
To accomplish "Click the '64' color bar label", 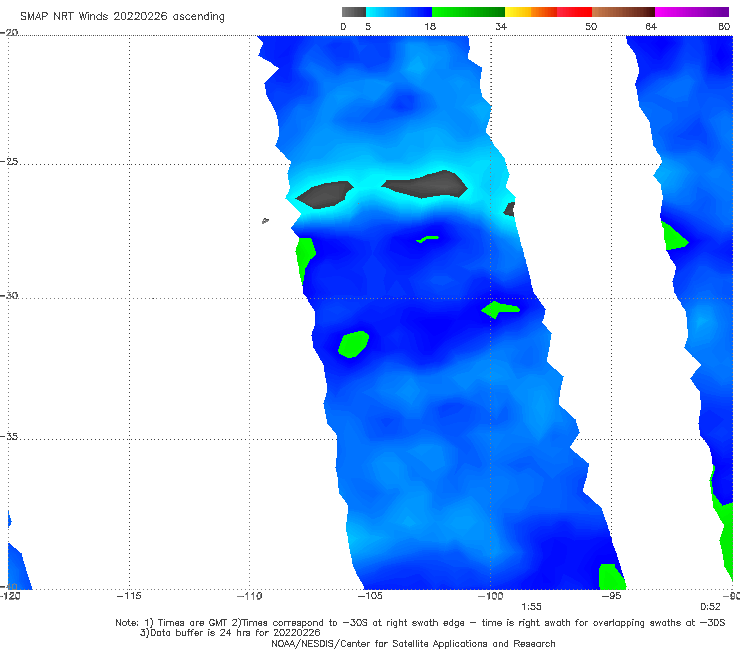I will [651, 26].
